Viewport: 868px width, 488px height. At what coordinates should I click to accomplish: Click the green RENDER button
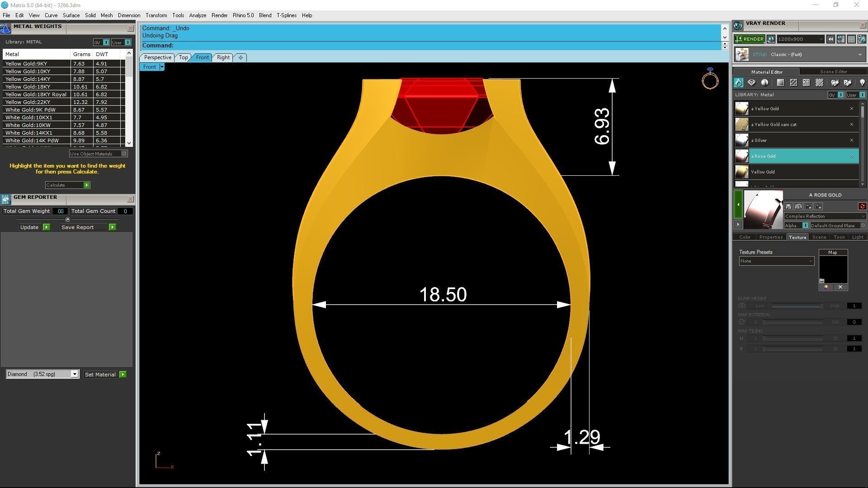750,39
